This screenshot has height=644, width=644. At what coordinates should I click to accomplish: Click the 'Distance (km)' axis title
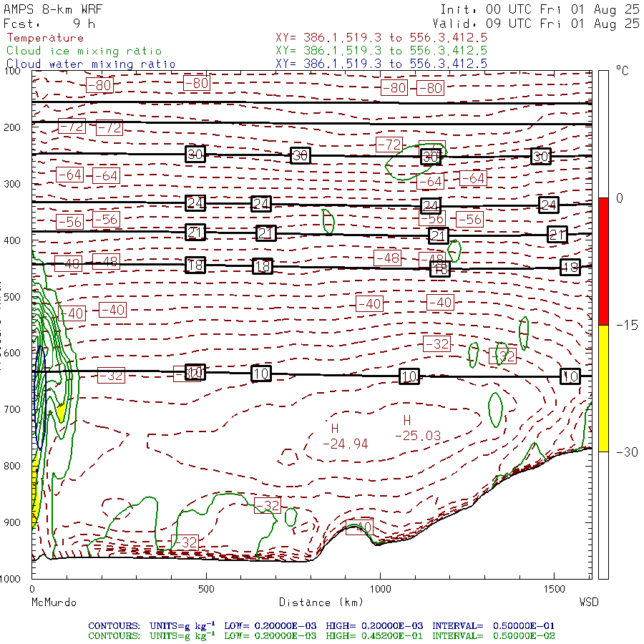click(321, 602)
